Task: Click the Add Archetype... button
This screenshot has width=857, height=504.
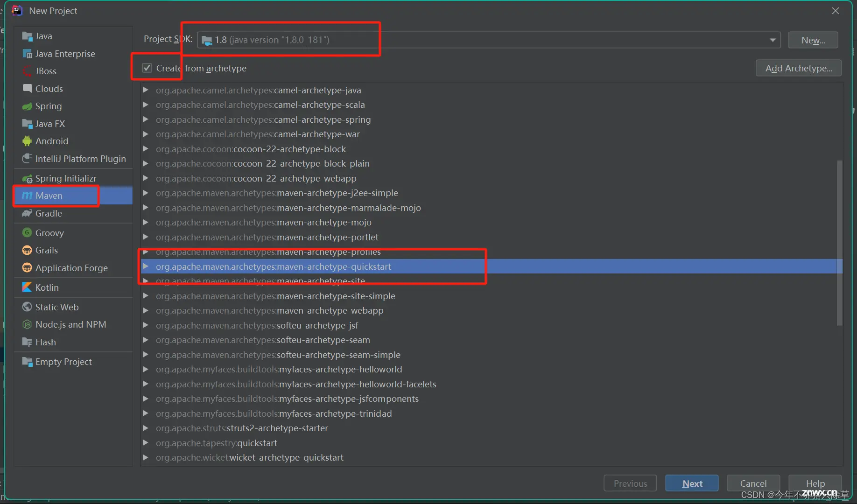Action: (x=799, y=68)
